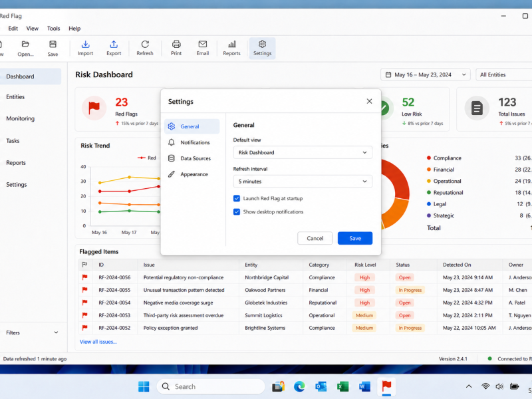Select Dashboard in the left sidebar
532x399 pixels.
click(x=31, y=76)
